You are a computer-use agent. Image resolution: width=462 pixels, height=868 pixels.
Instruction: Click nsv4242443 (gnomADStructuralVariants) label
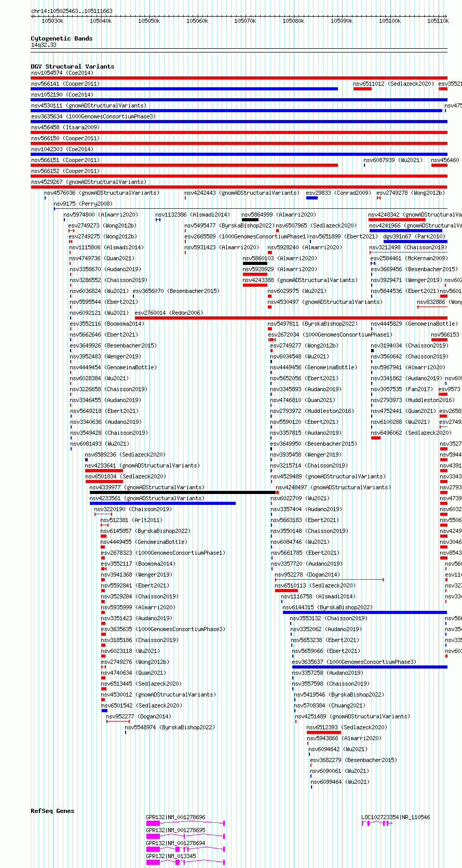242,193
